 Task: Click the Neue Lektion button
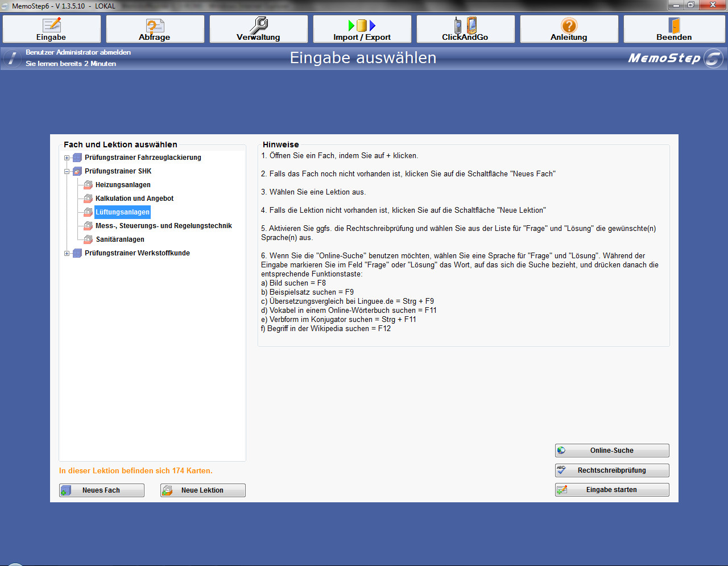203,490
